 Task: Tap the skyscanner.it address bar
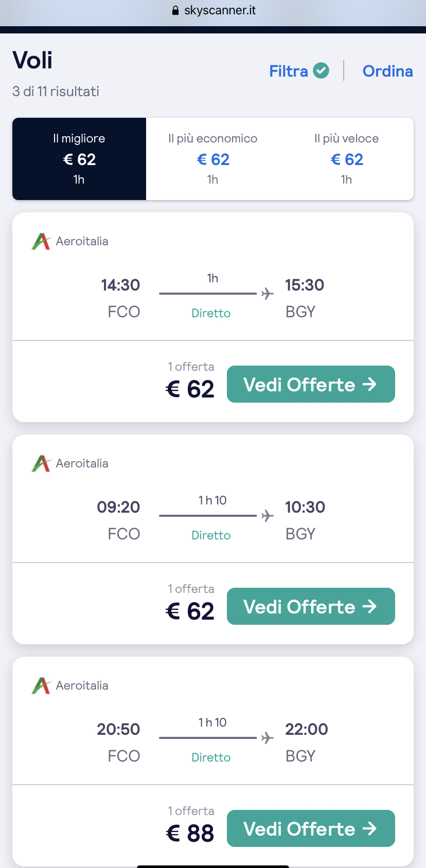pos(220,10)
